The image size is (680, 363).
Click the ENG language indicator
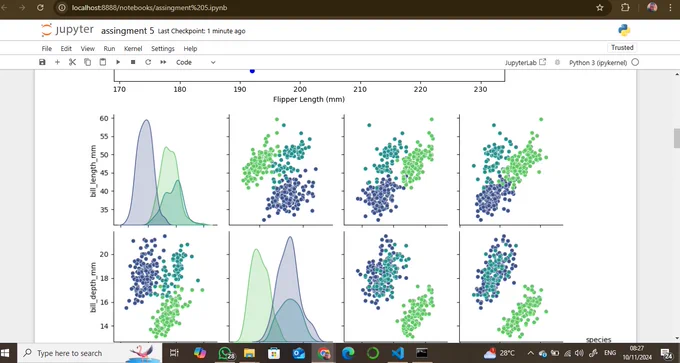(610, 353)
